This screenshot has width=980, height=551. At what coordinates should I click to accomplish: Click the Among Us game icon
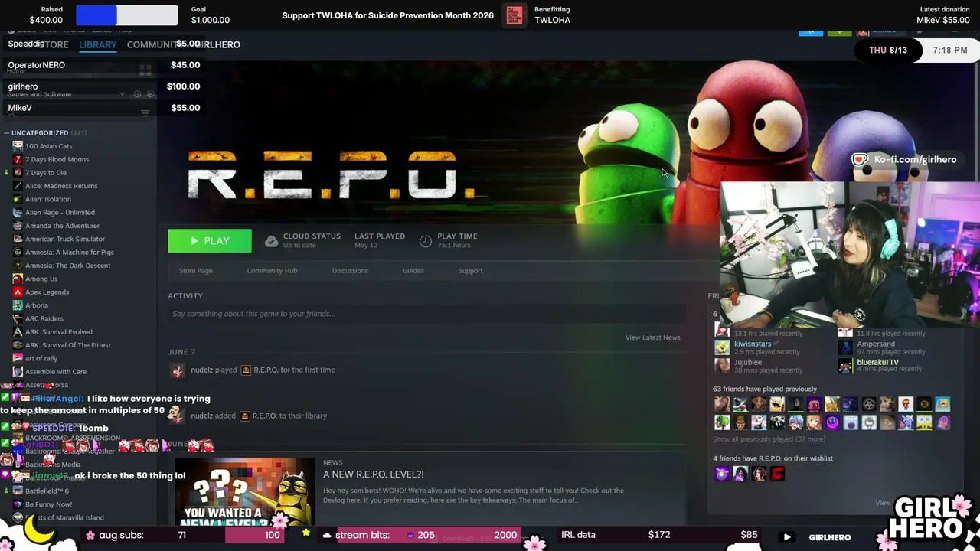[x=18, y=279]
